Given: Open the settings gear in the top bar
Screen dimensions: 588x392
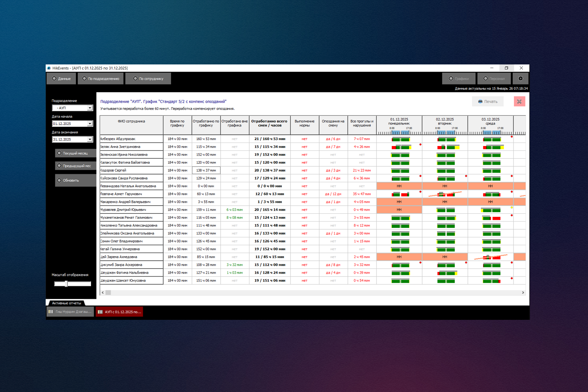Looking at the screenshot, I should pyautogui.click(x=521, y=79).
